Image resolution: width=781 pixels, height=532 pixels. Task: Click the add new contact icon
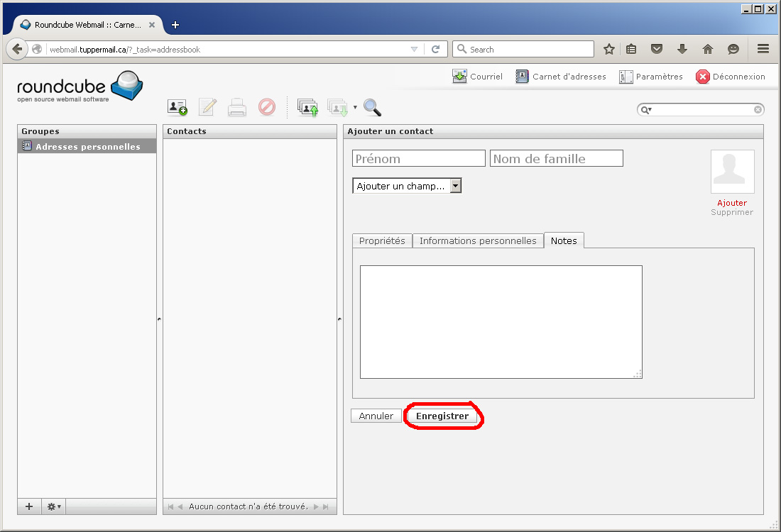pyautogui.click(x=177, y=107)
